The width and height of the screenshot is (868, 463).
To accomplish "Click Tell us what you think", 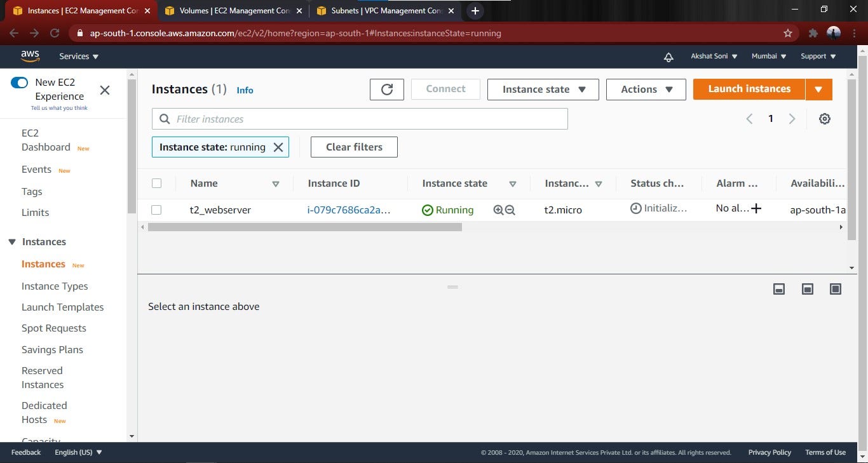I will (x=59, y=108).
